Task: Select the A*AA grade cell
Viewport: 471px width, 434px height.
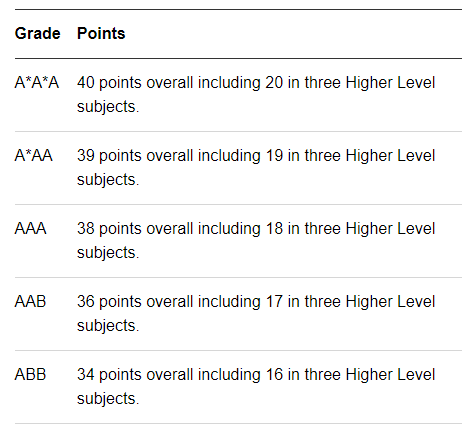Action: tap(34, 156)
